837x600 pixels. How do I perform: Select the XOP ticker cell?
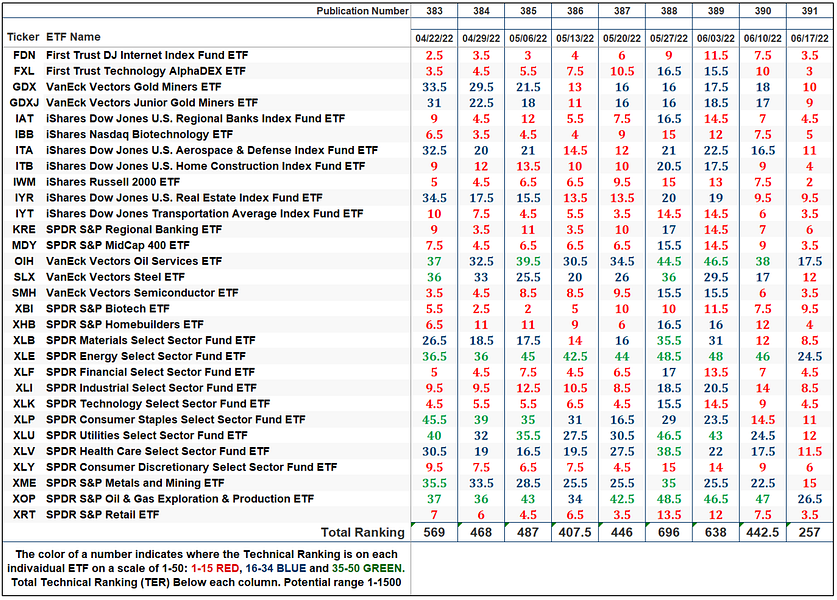point(24,499)
